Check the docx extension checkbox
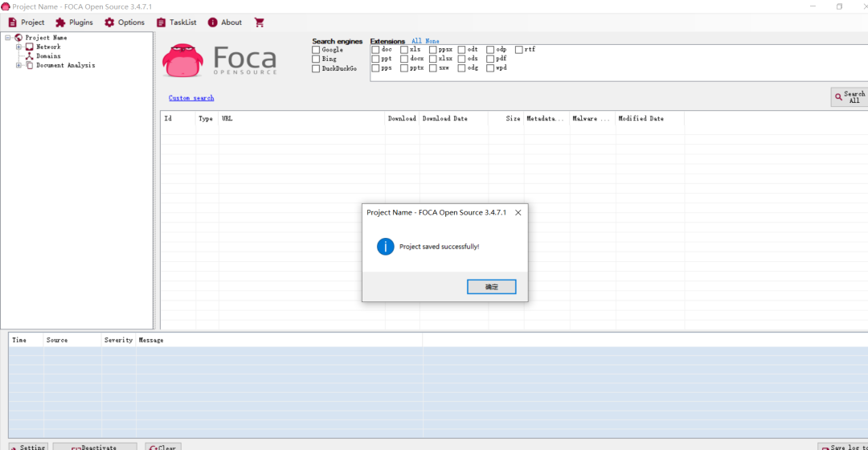 click(404, 59)
